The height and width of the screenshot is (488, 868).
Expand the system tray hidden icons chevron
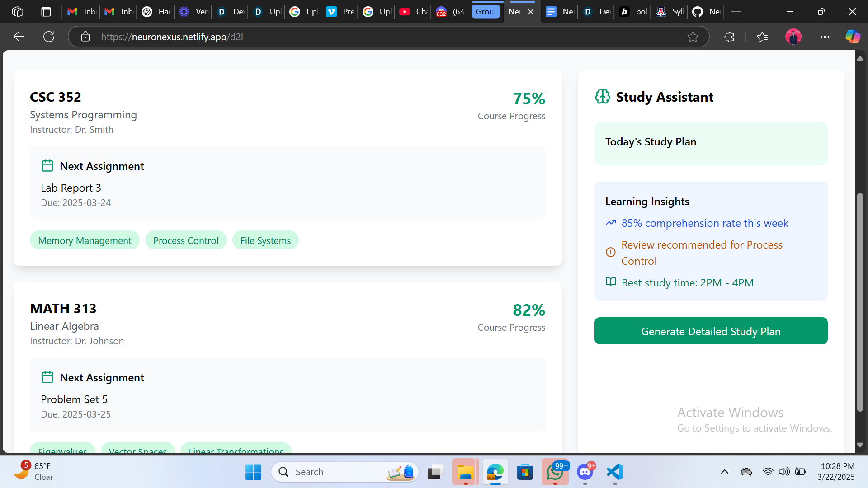click(x=725, y=472)
